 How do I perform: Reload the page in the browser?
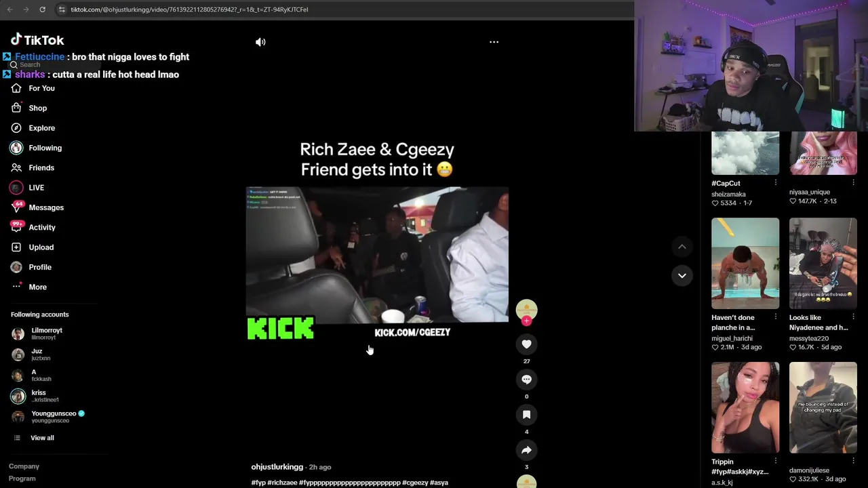click(x=42, y=9)
